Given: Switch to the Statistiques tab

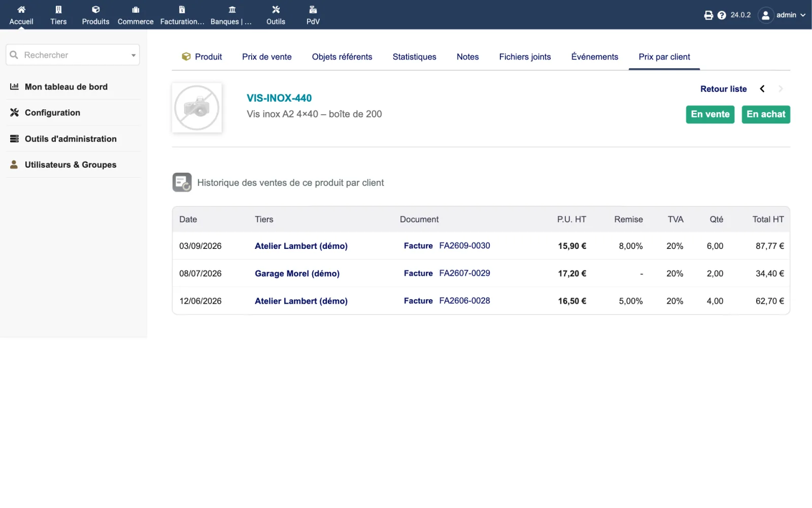Looking at the screenshot, I should tap(414, 57).
